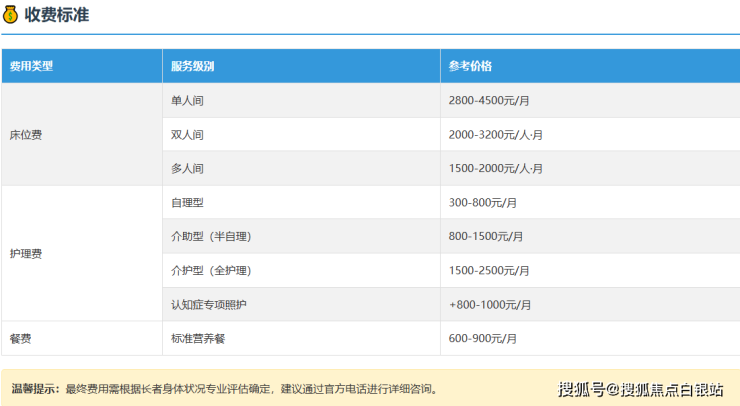Click the 多人间 service level cell

(x=188, y=168)
